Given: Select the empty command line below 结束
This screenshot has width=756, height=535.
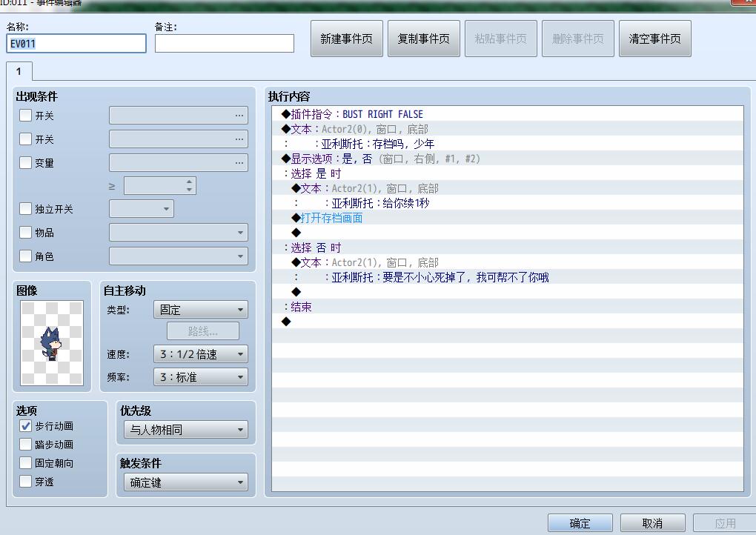Looking at the screenshot, I should pos(507,322).
